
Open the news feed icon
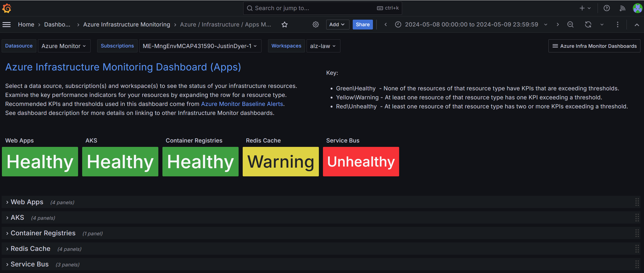(x=622, y=8)
